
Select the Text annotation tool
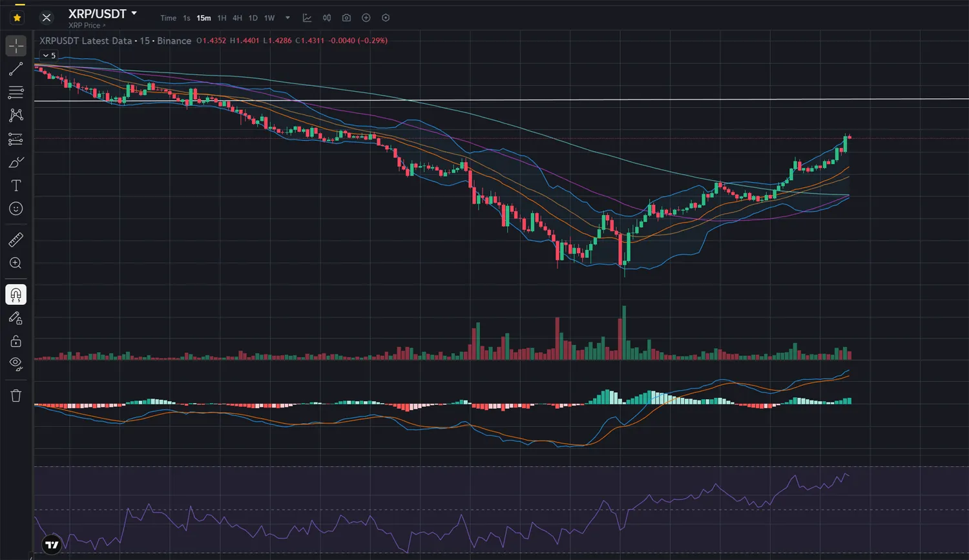point(16,186)
